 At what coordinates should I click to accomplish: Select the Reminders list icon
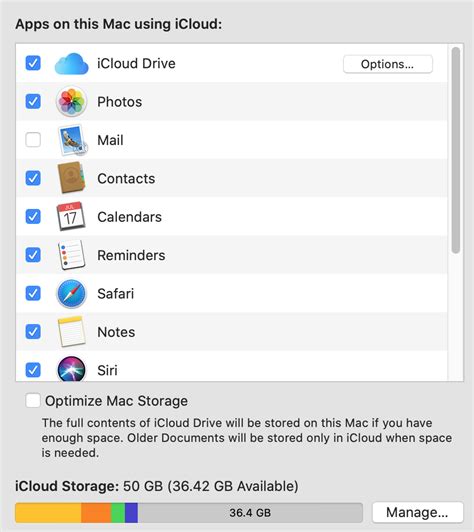click(71, 255)
